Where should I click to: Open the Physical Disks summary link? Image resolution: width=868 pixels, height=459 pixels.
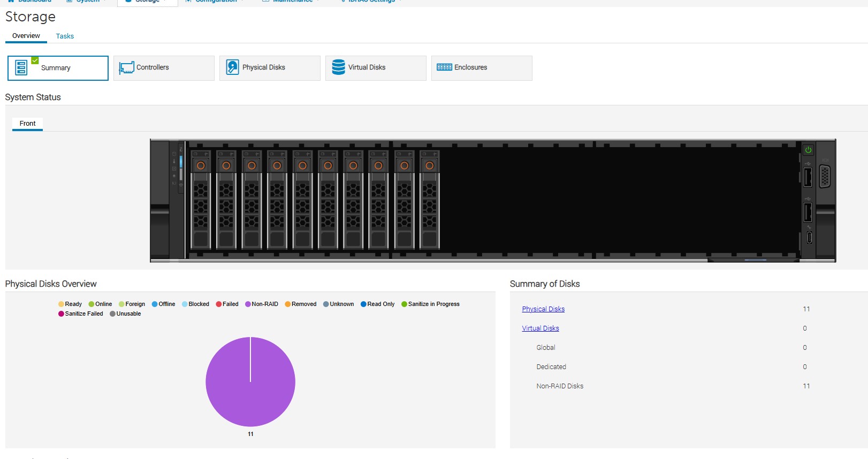[x=543, y=309]
